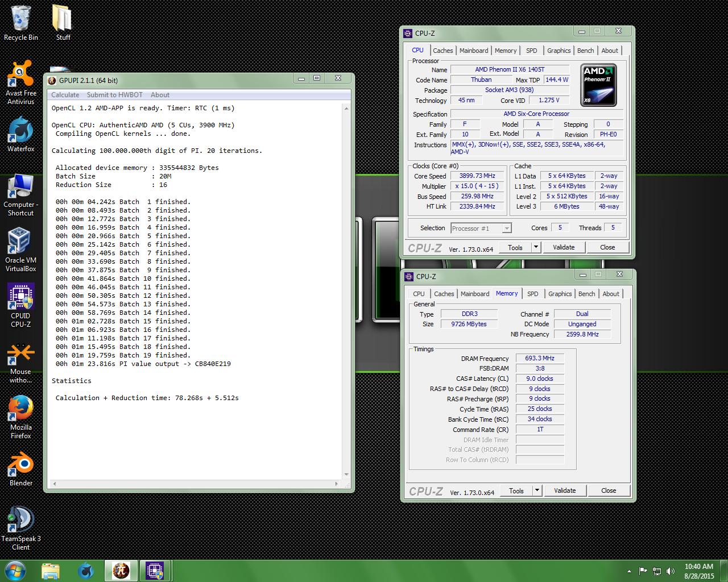This screenshot has width=728, height=582.
Task: Switch to Caches tab in upper CPU-Z
Action: click(443, 51)
